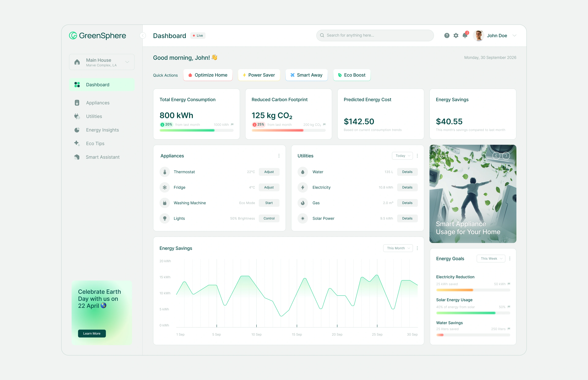Viewport: 588px width, 380px height.
Task: Open Appliances card three-dot menu
Action: 279,156
